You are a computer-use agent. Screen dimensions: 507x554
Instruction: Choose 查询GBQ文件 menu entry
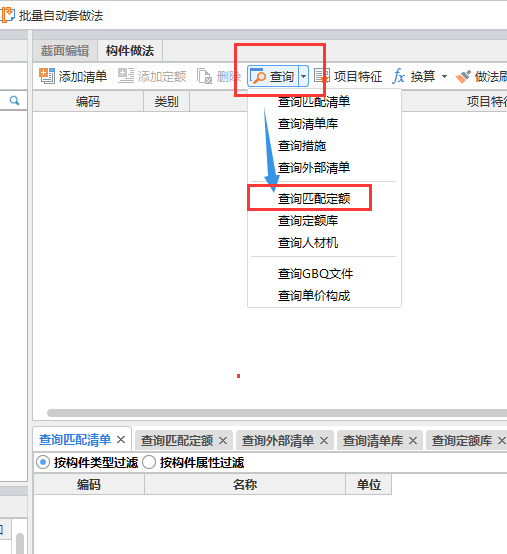click(316, 273)
